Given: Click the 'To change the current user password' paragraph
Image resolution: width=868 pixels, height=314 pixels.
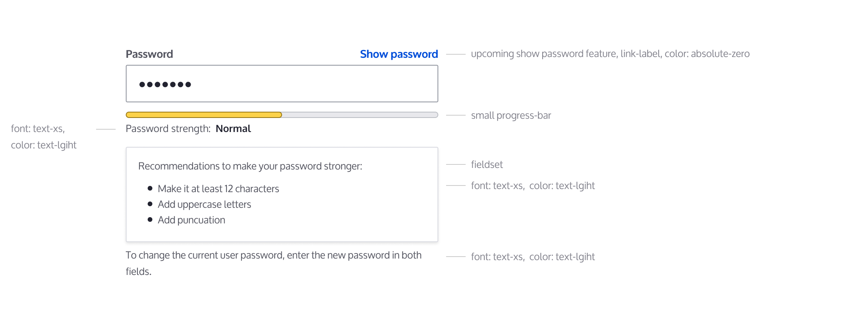Looking at the screenshot, I should click(273, 255).
